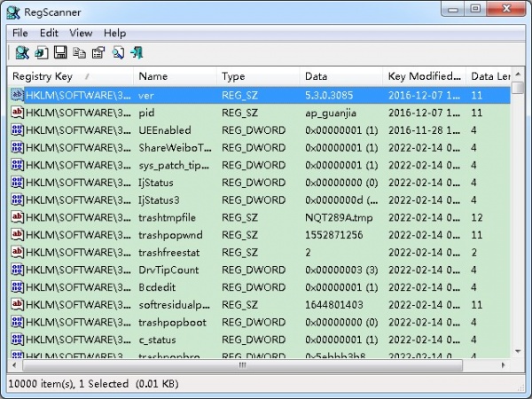This screenshot has height=399, width=532.
Task: Click the vertical scrollbar down arrow
Action: point(518,351)
